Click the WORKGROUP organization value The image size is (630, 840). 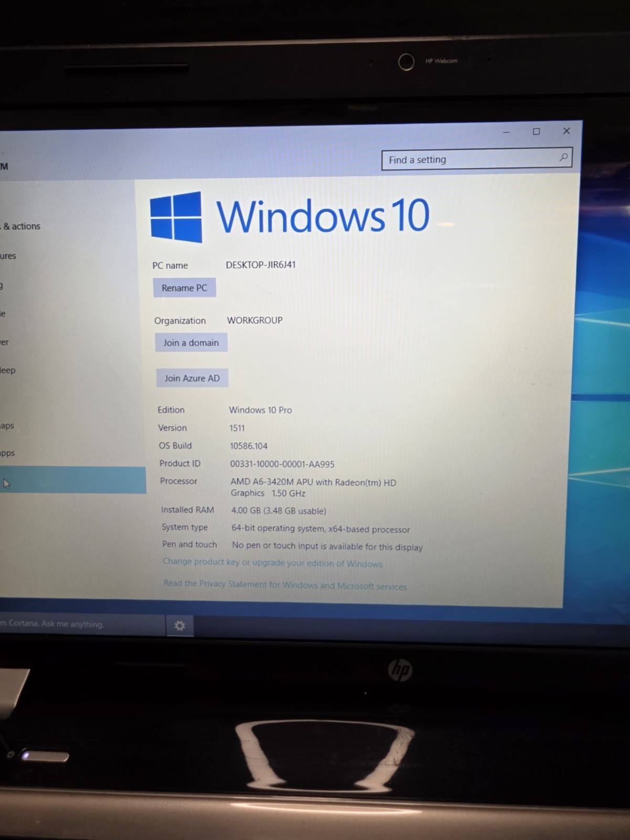click(255, 320)
